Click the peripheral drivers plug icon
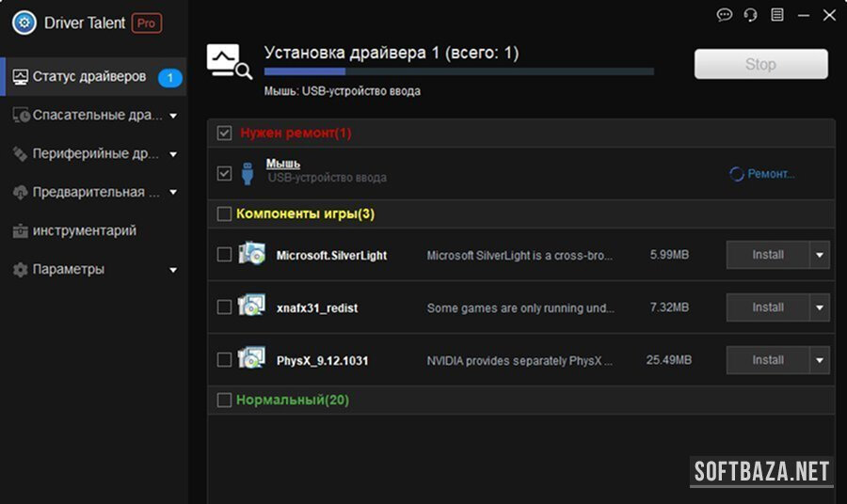Screen dimensions: 847x504 [x=20, y=154]
